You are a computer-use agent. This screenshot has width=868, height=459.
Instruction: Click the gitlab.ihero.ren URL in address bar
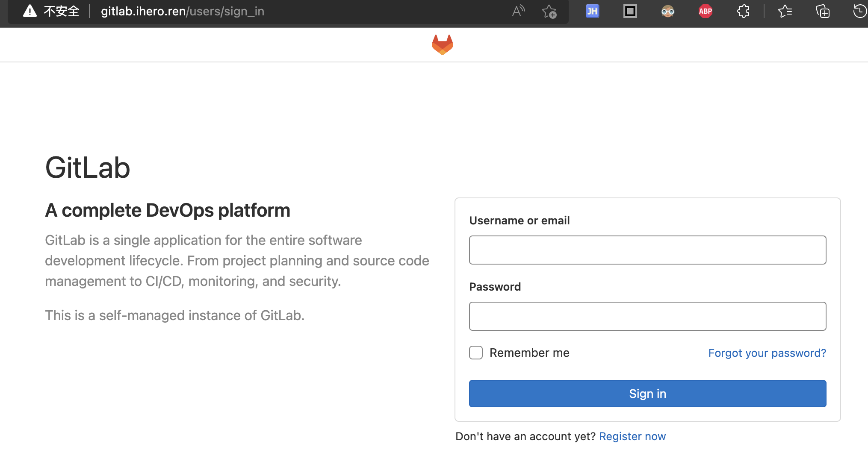[183, 11]
